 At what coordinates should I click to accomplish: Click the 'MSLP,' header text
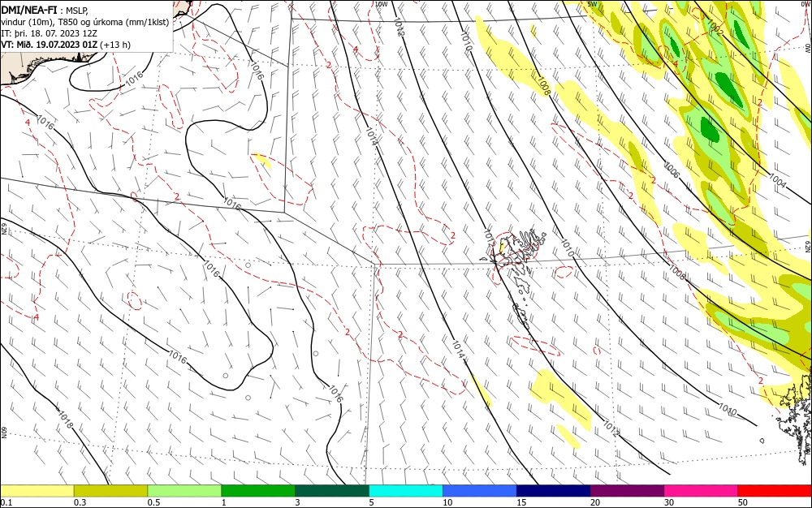77,10
